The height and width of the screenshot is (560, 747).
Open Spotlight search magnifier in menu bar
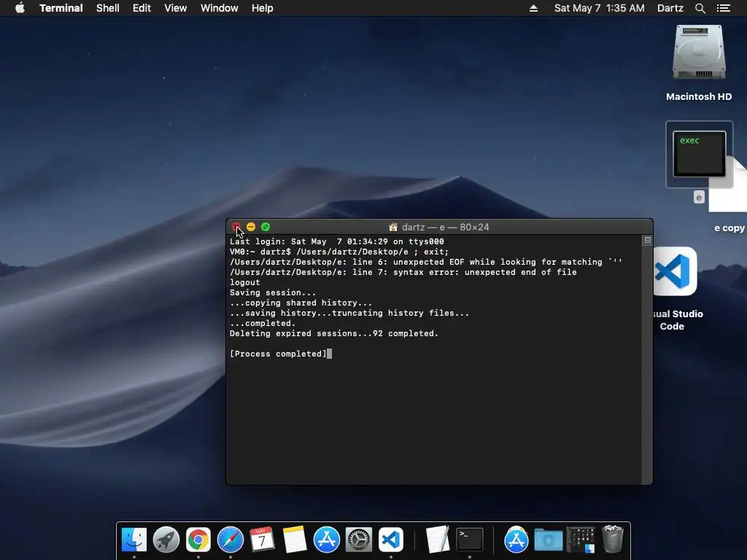point(700,8)
